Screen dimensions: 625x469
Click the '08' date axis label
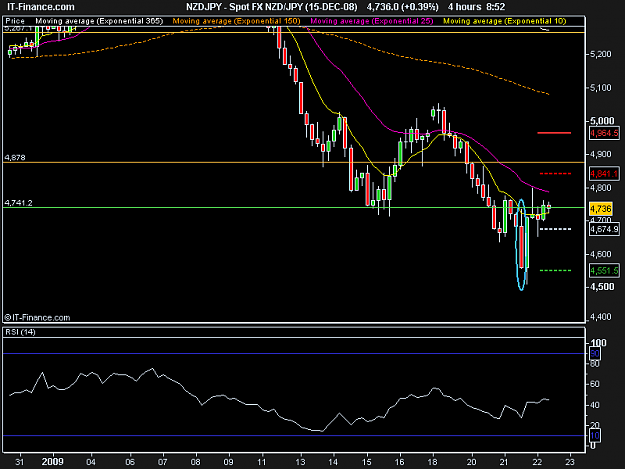(195, 462)
